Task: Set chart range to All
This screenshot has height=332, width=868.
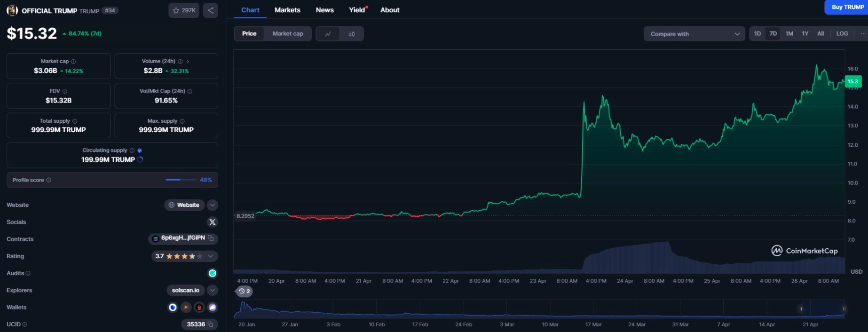Action: point(821,34)
